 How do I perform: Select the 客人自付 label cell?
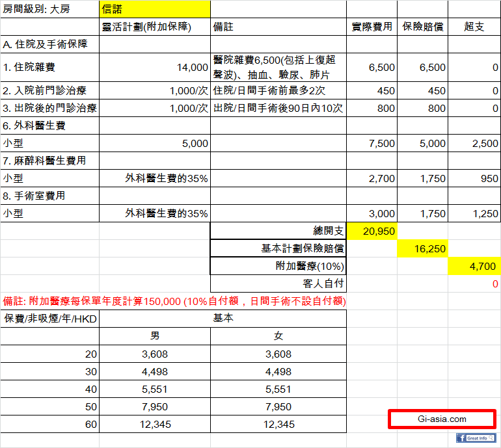pos(278,283)
